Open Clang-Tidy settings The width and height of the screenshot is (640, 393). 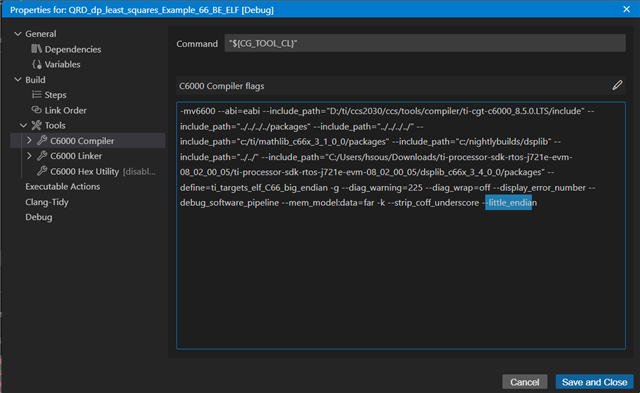(x=47, y=202)
